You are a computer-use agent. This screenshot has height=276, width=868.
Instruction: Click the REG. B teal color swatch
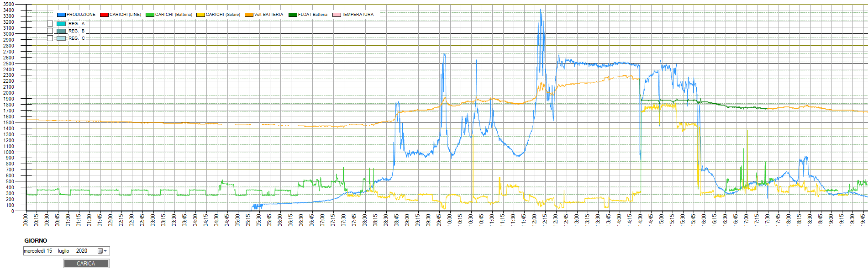point(61,31)
